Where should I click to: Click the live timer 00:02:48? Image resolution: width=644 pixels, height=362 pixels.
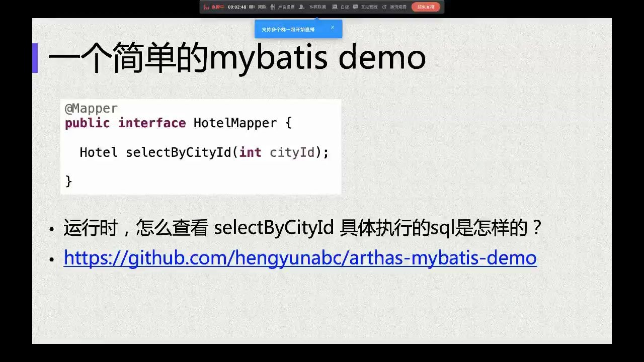tap(237, 7)
